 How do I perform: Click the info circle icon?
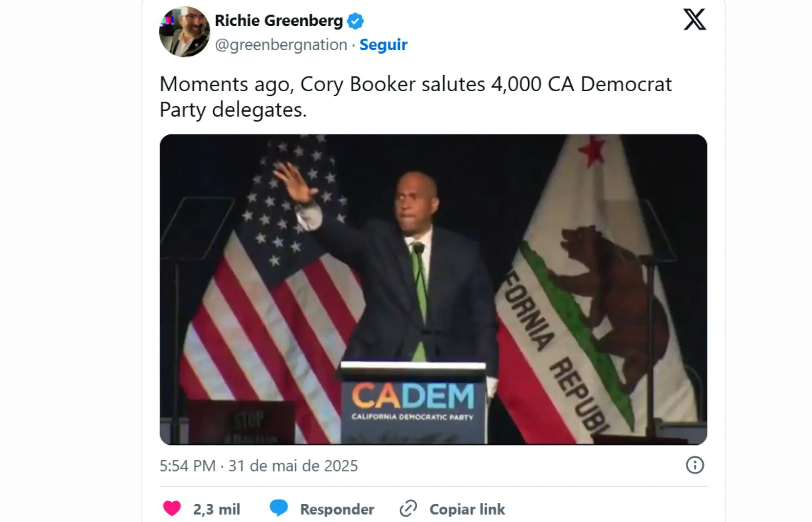(x=694, y=465)
